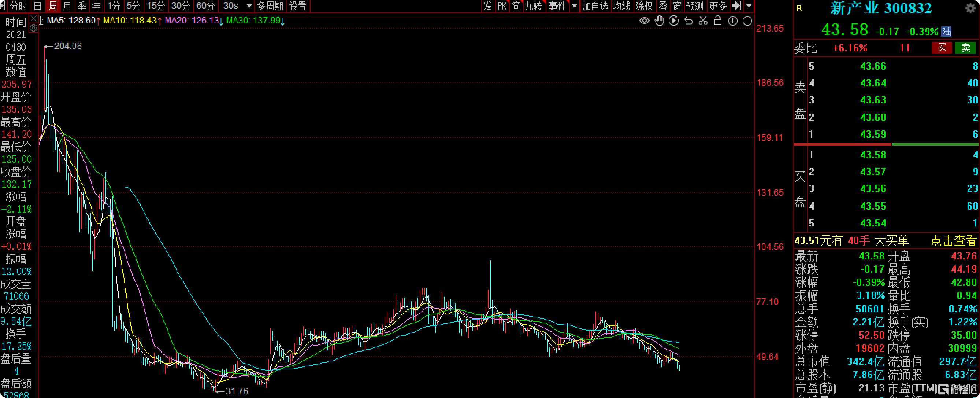Click the 陆 badge next to price
Viewport: 980px width, 398px height.
pyautogui.click(x=947, y=31)
